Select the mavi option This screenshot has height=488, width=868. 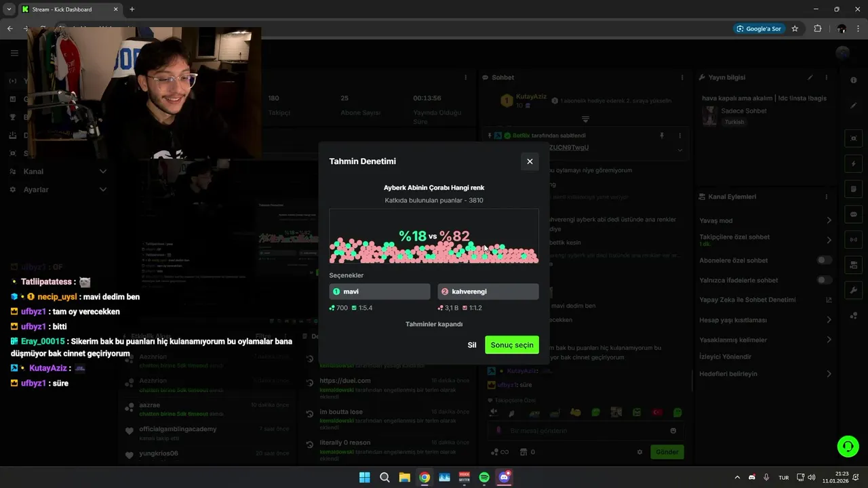[x=380, y=291]
